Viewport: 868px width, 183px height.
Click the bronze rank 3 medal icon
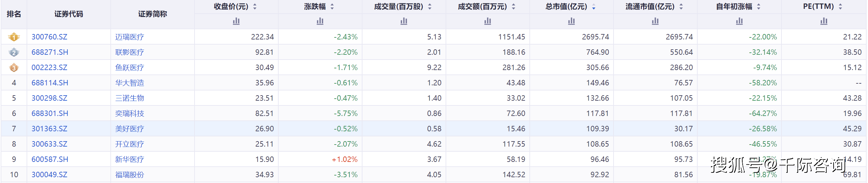pos(14,67)
